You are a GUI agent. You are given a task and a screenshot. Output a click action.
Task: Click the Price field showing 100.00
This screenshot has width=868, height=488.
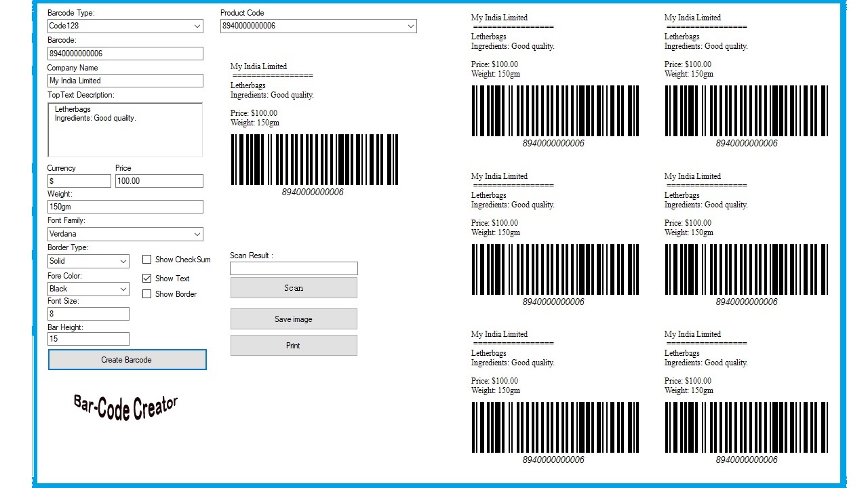coord(159,181)
